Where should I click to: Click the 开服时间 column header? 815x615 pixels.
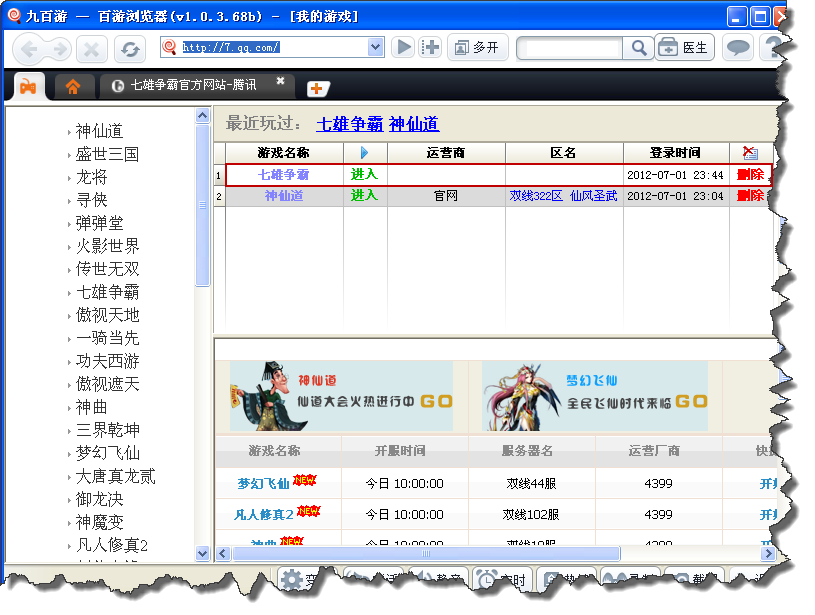click(x=400, y=451)
